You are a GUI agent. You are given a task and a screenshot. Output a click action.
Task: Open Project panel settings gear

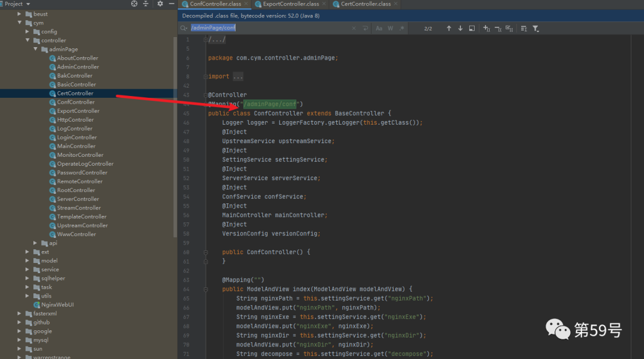point(160,4)
